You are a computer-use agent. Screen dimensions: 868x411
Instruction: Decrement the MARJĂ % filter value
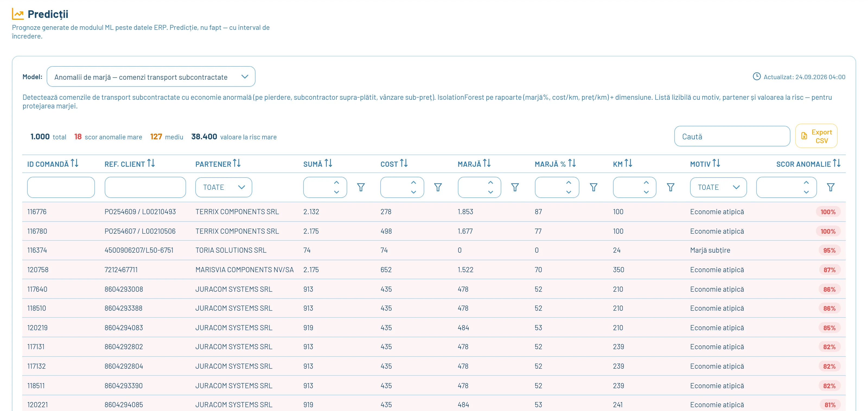click(569, 192)
